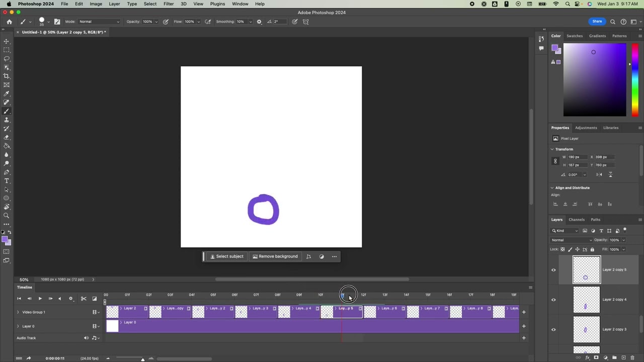Select the Pen tool

pyautogui.click(x=7, y=172)
